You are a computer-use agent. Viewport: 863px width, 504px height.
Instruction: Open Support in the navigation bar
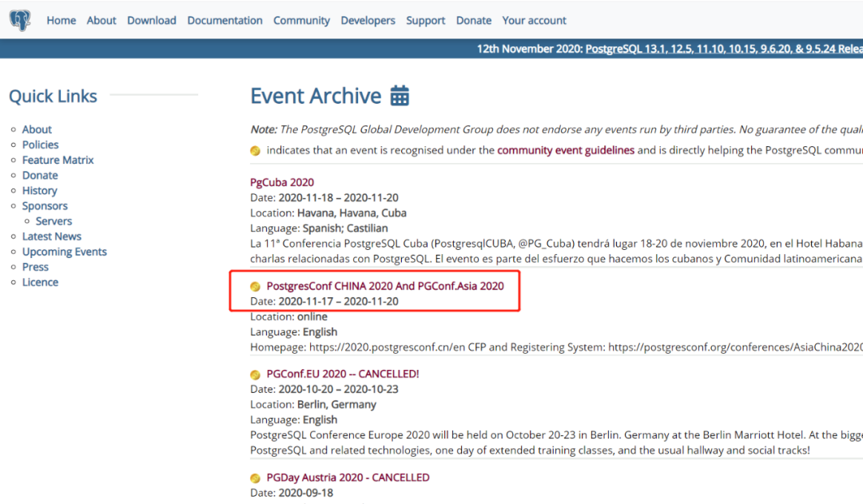click(425, 20)
